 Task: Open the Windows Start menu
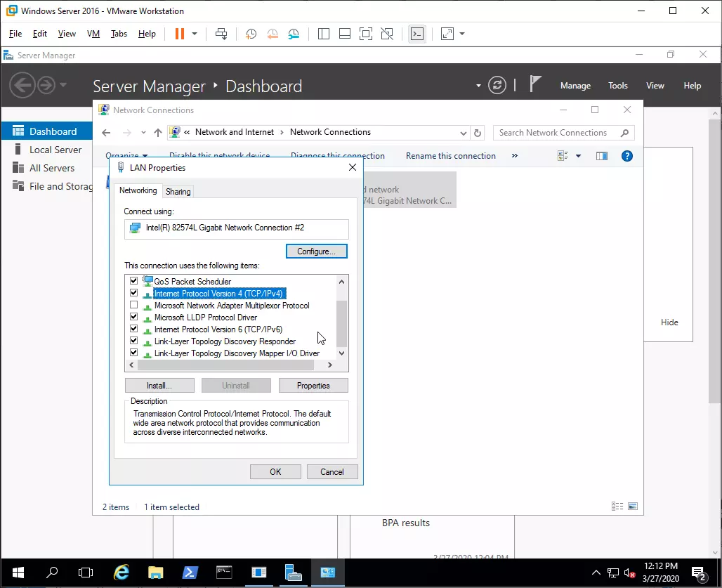tap(18, 573)
